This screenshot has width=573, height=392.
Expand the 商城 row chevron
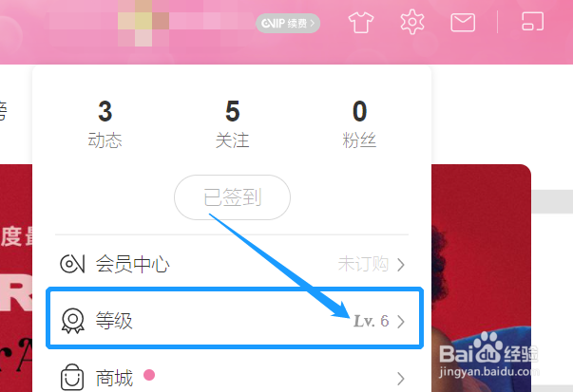click(401, 379)
